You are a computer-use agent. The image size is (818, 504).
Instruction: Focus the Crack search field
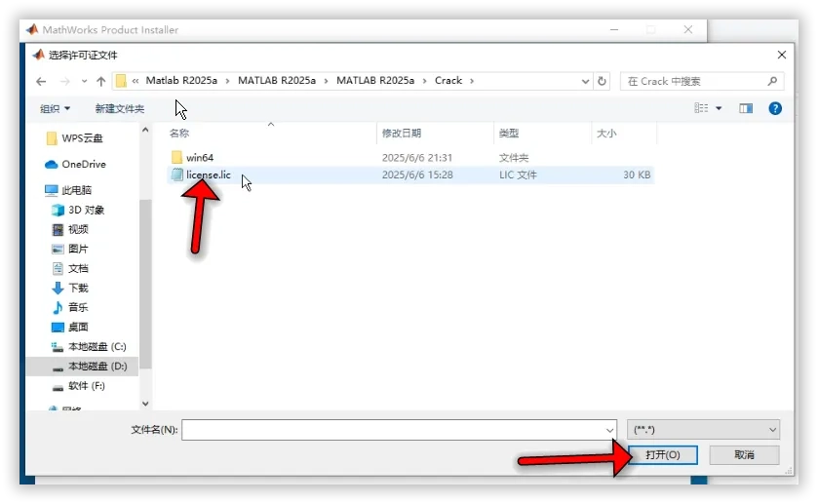tap(702, 81)
